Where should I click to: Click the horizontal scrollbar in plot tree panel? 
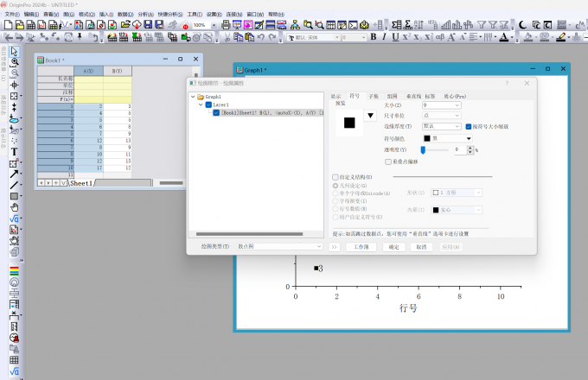[x=249, y=234]
